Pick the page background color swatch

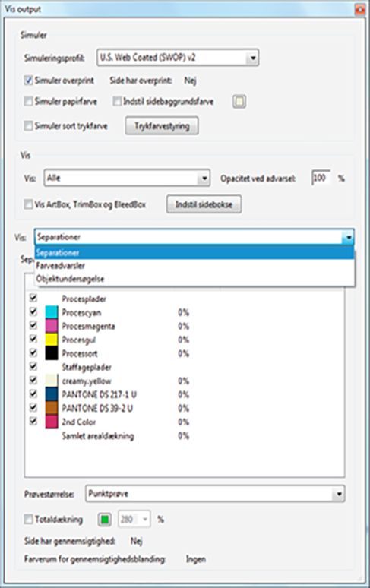239,101
